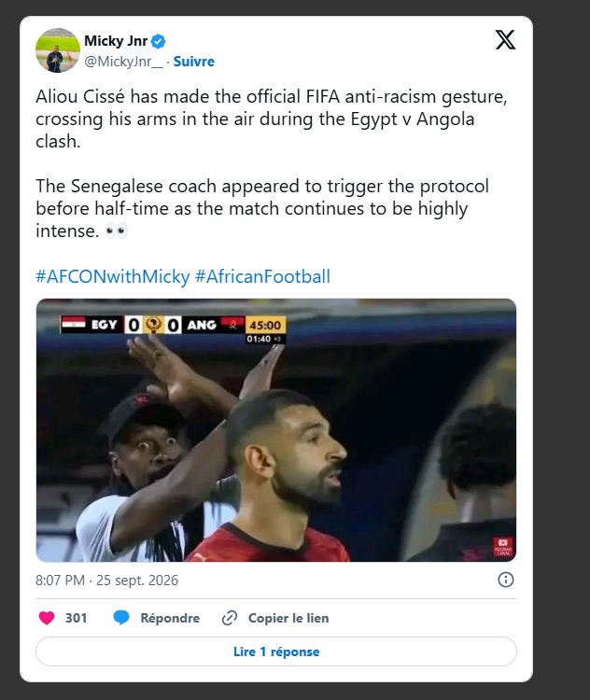The height and width of the screenshot is (700, 590).
Task: Click the Micky Jnr display name
Action: [x=116, y=41]
